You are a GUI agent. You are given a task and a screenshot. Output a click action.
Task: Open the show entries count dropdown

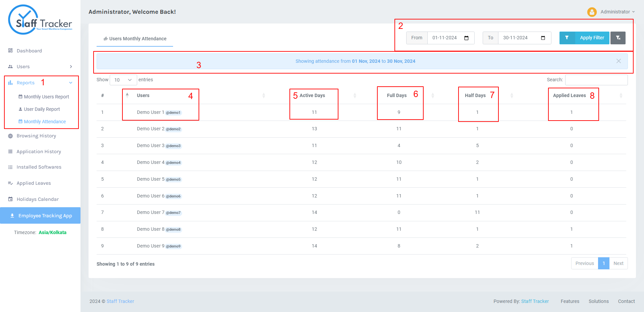tap(123, 80)
